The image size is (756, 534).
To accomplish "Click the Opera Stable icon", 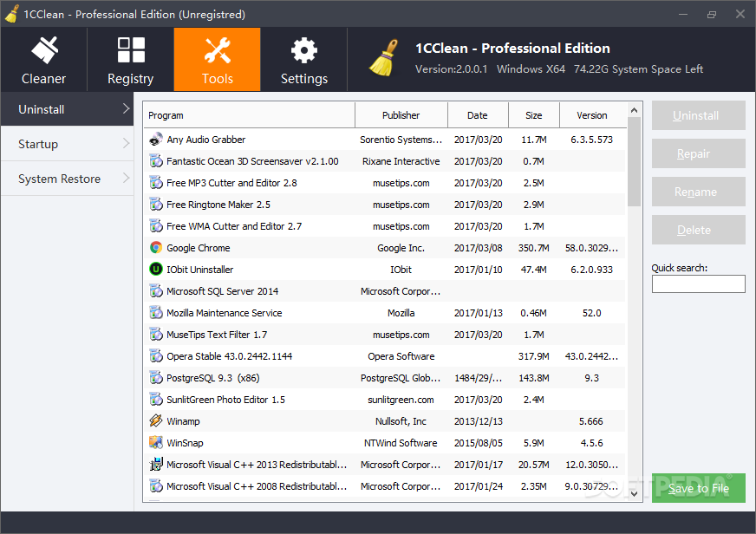I will pyautogui.click(x=156, y=356).
